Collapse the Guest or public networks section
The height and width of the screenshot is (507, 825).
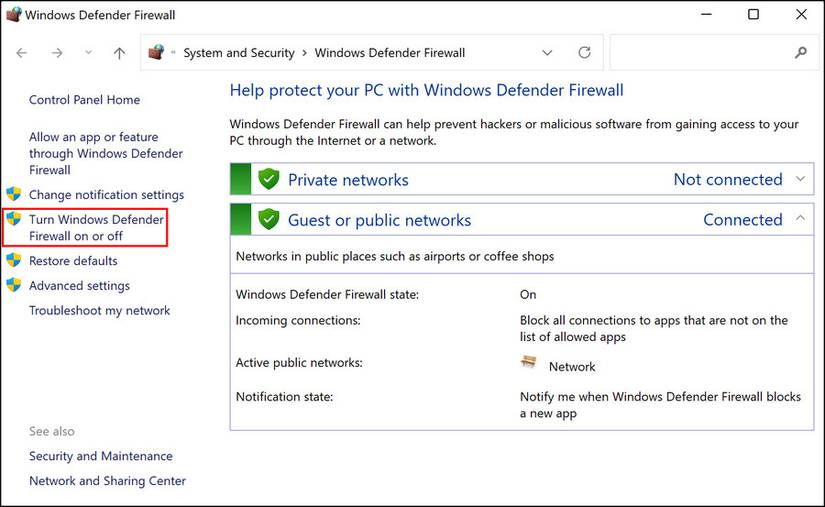click(x=800, y=219)
